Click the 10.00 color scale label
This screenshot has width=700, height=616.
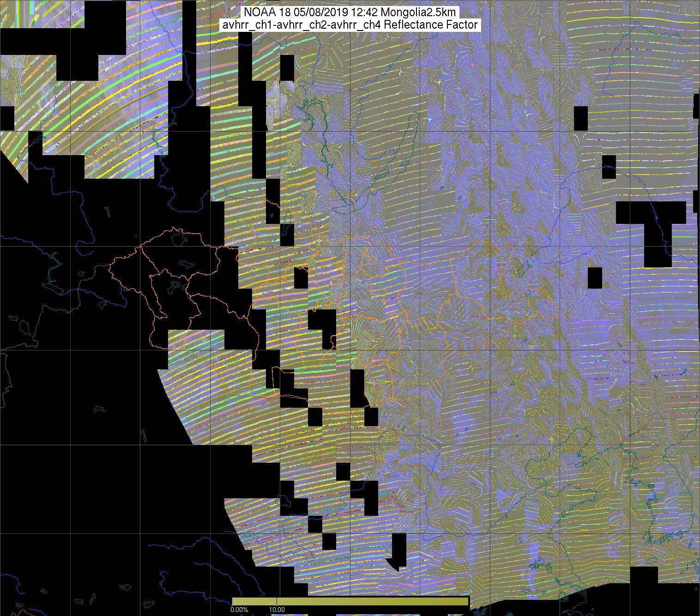[277, 610]
